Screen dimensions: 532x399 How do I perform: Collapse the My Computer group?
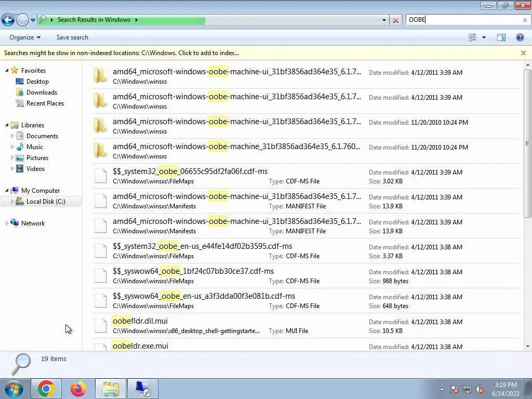[7, 190]
